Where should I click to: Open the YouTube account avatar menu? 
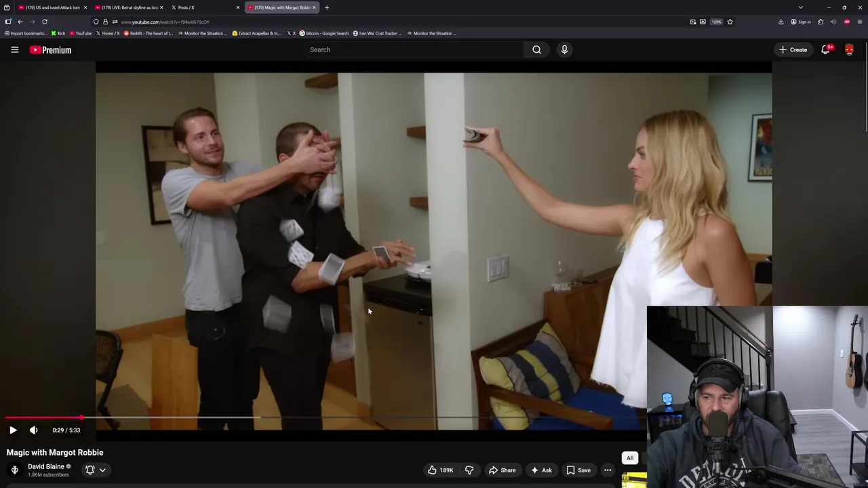[x=849, y=49]
